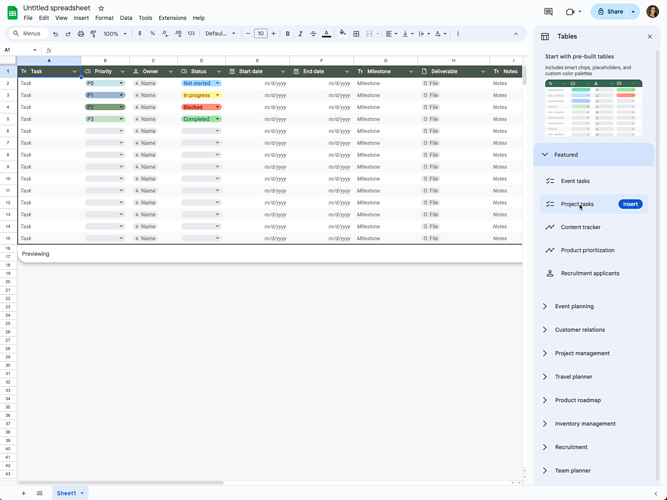Close the Tables side panel
Screen dimensions: 667x500
pyautogui.click(x=650, y=37)
